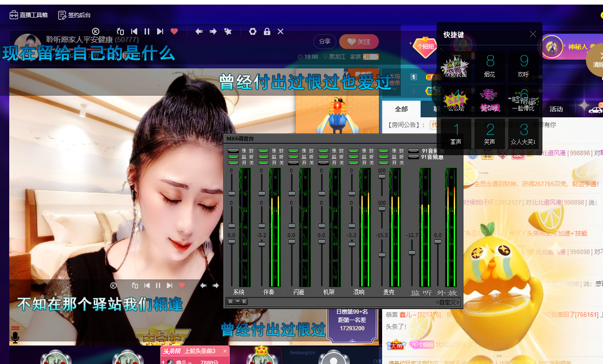Viewport: 603px width, 364px height.
Task: Open lyric settings gear in top bar
Action: click(252, 31)
